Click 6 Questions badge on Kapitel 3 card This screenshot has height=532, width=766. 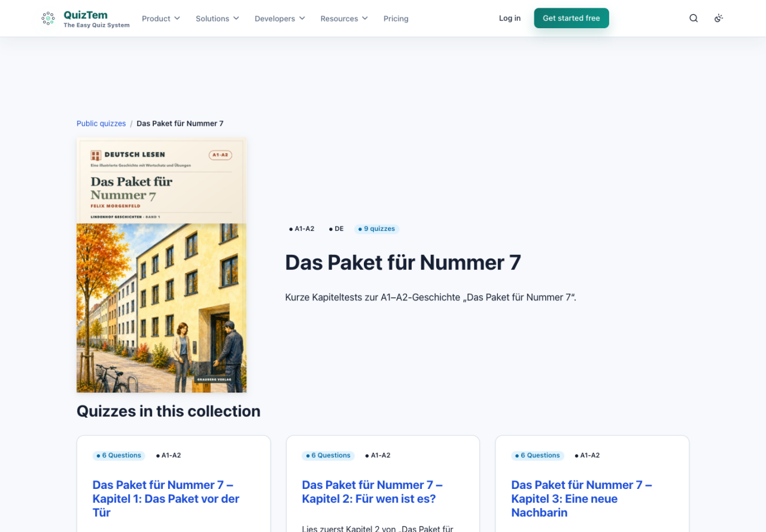pyautogui.click(x=538, y=455)
